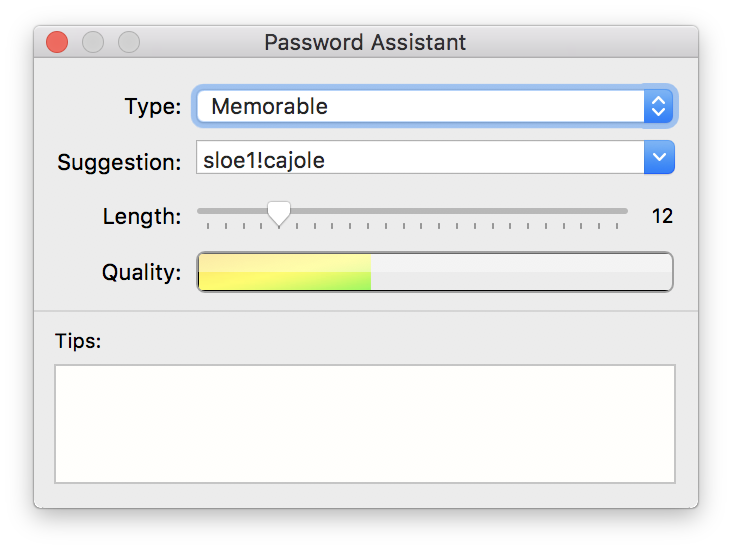Click the gray zoom window button
This screenshot has height=550, width=732.
(x=129, y=42)
